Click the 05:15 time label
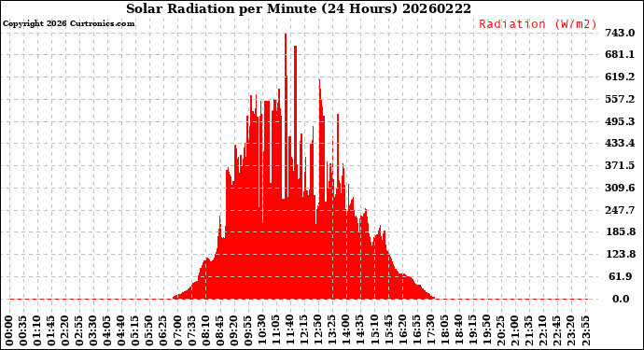Viewport: 644px width, 350px height. pyautogui.click(x=135, y=331)
